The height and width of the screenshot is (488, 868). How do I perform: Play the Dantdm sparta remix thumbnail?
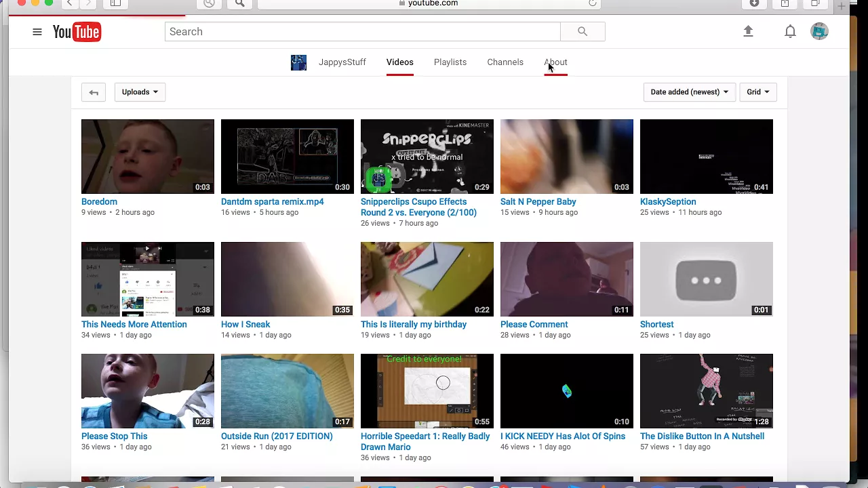pyautogui.click(x=288, y=157)
